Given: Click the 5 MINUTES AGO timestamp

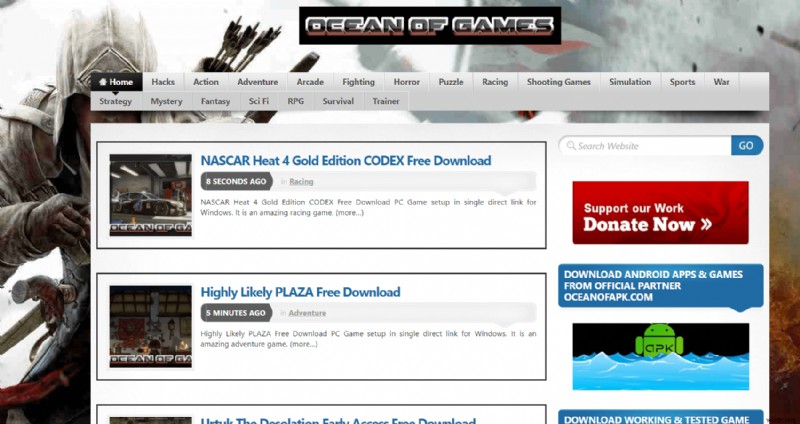Looking at the screenshot, I should (236, 313).
